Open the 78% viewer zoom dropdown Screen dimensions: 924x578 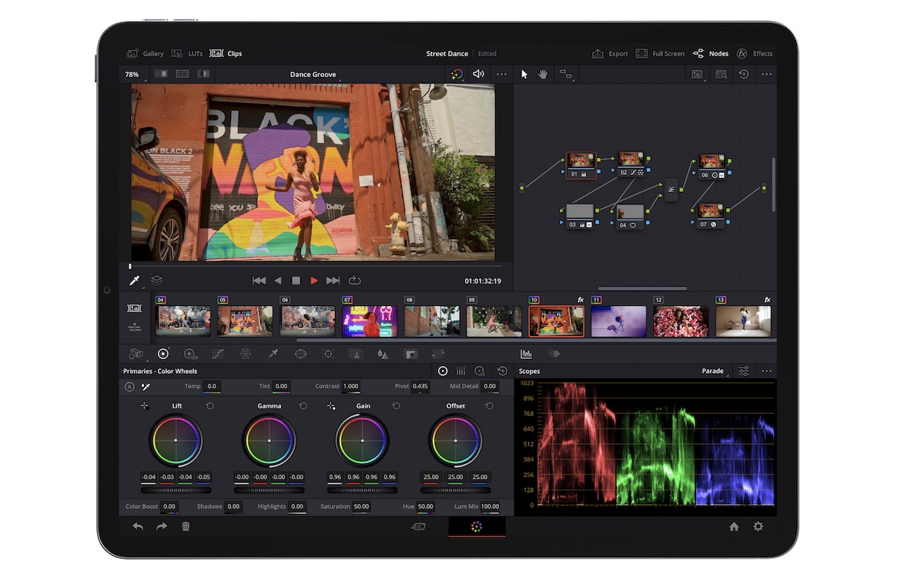(x=132, y=75)
